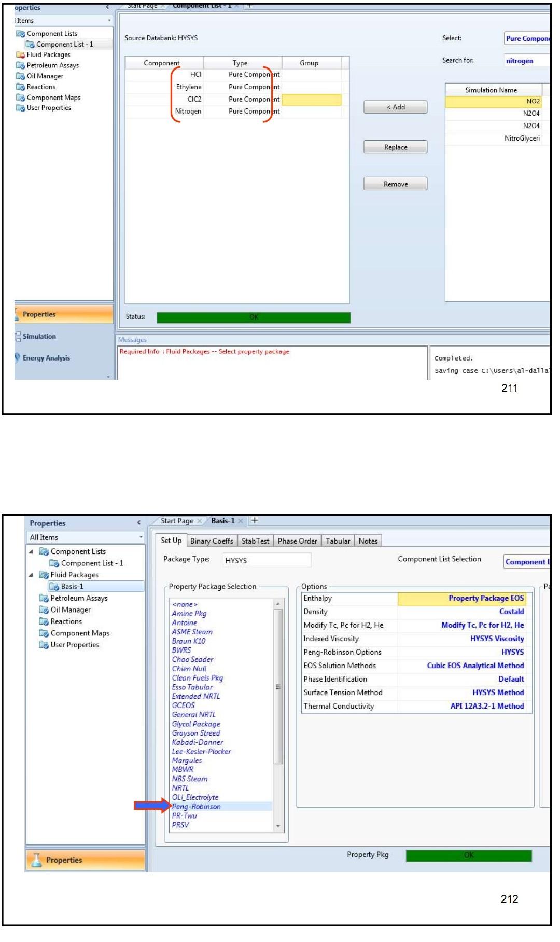The height and width of the screenshot is (942, 560).
Task: Open the All Items filter dropdown
Action: tap(141, 538)
